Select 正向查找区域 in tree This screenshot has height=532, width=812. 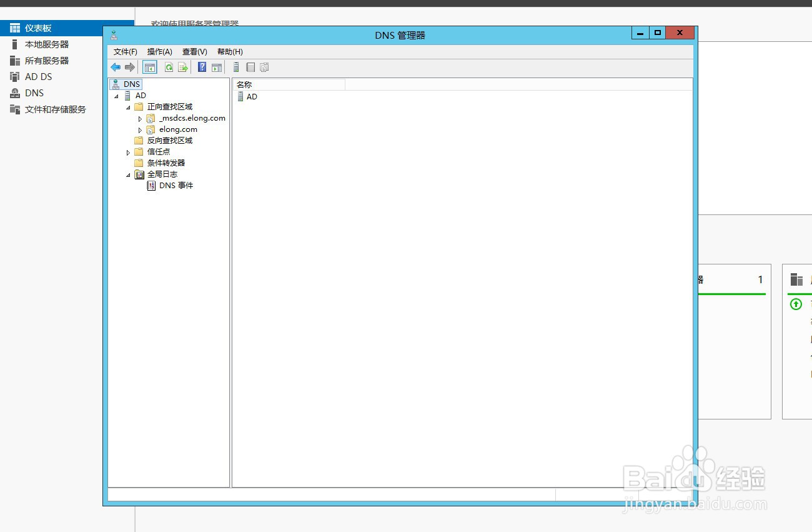tap(170, 107)
